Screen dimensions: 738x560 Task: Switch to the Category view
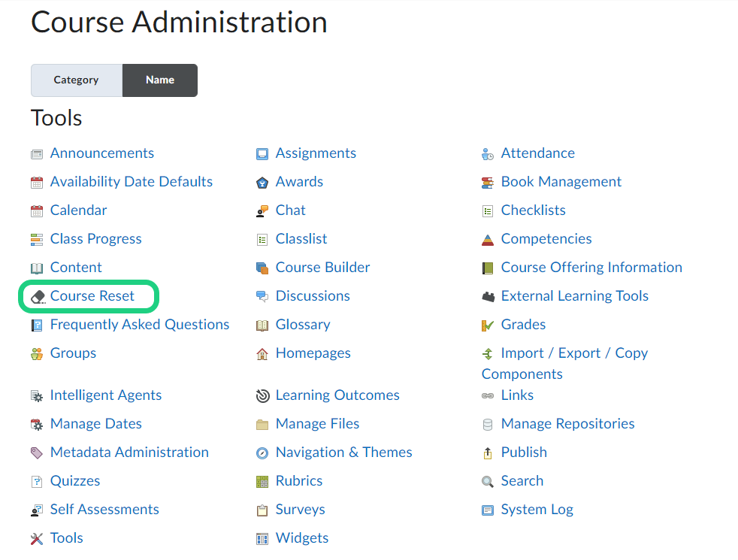76,80
